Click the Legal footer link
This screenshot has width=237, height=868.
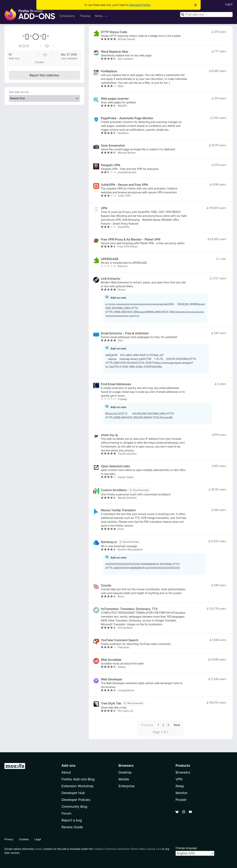pyautogui.click(x=38, y=839)
